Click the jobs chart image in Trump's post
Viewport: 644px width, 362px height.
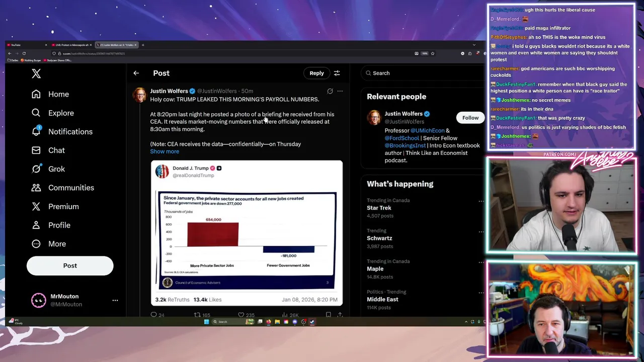click(x=247, y=241)
